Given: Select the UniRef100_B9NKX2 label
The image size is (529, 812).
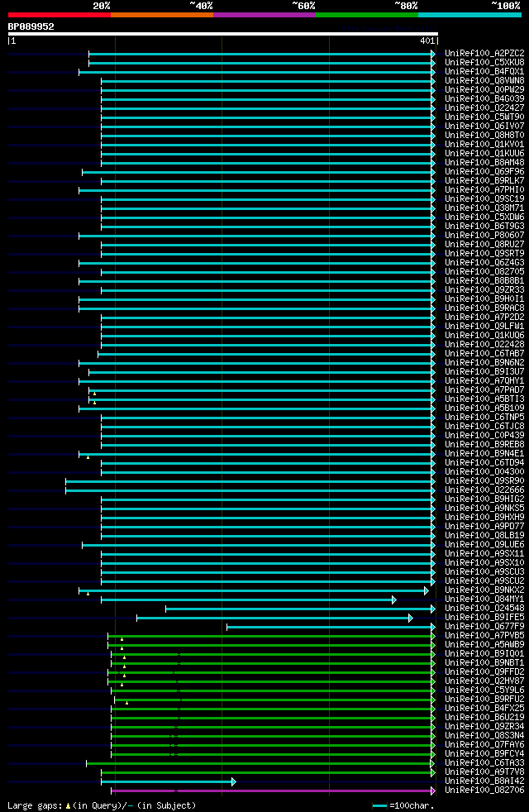Looking at the screenshot, I should (484, 590).
